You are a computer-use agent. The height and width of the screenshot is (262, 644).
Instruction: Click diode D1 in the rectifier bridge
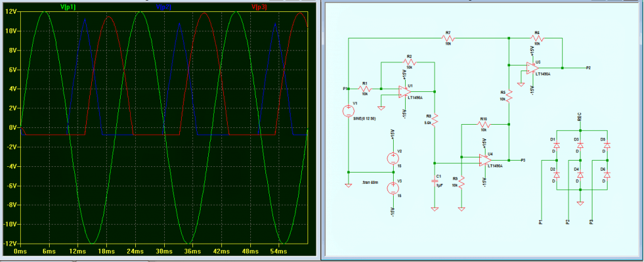click(x=556, y=146)
